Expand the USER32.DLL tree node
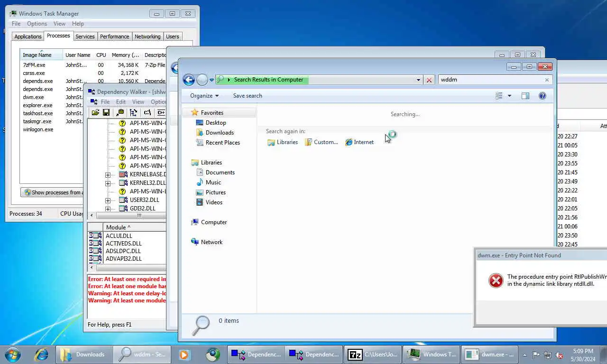This screenshot has height=364, width=607. tap(108, 200)
